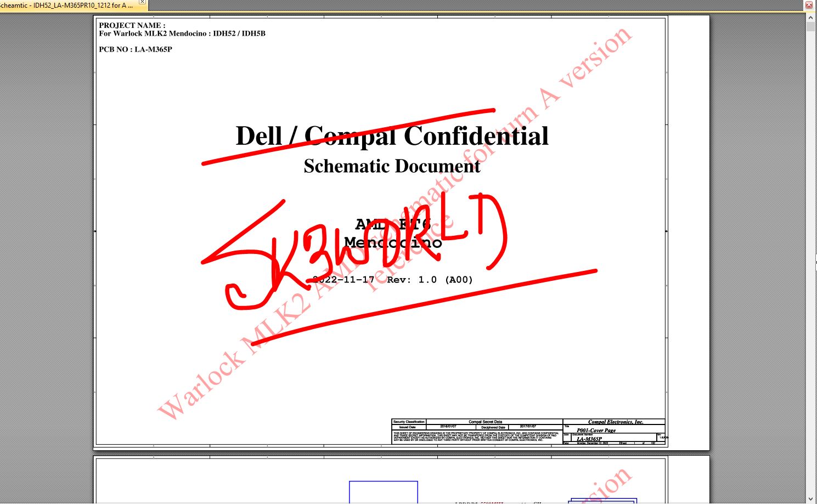
Task: Click the "Rev: 1.0 (A00)" text
Action: click(x=430, y=280)
